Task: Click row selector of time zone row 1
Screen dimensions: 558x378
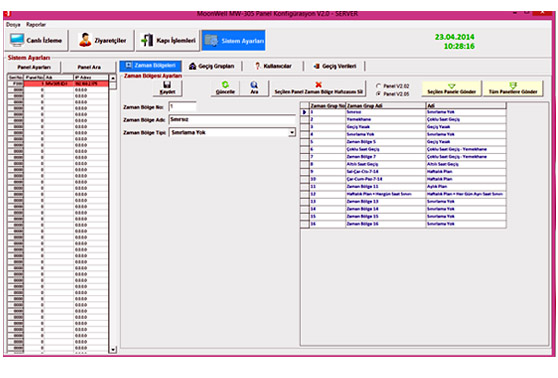Action: click(x=305, y=112)
